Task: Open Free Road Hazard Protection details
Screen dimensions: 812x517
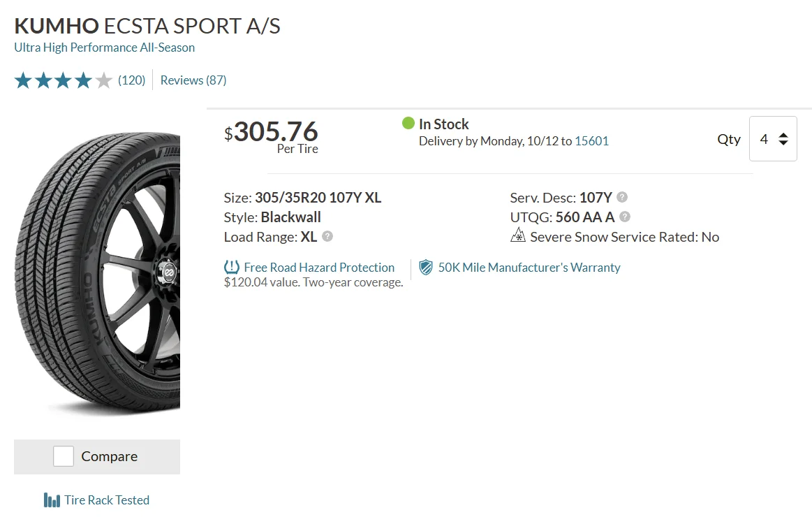Action: pyautogui.click(x=319, y=268)
